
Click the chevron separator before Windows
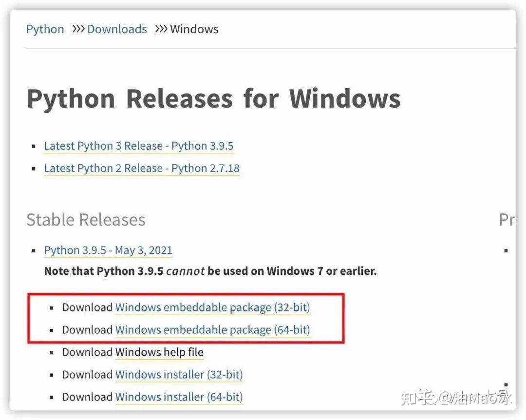click(161, 29)
